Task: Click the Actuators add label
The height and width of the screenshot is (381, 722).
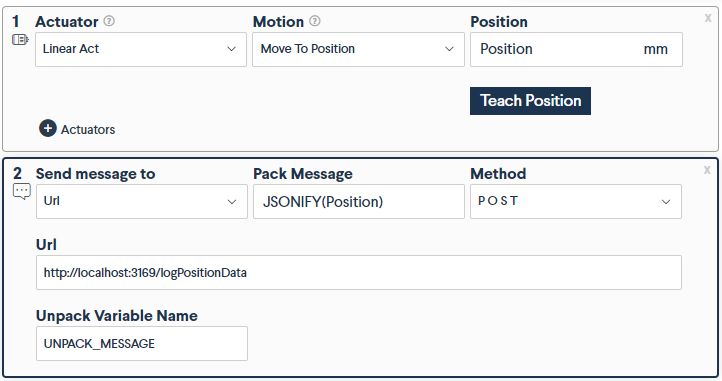Action: [x=88, y=129]
